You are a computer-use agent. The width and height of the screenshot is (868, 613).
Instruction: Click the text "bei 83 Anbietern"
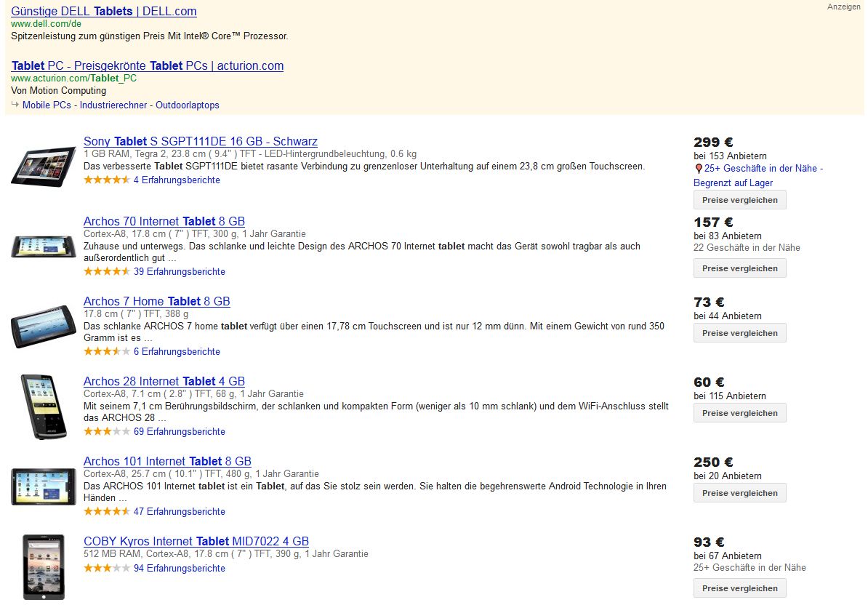tap(728, 236)
